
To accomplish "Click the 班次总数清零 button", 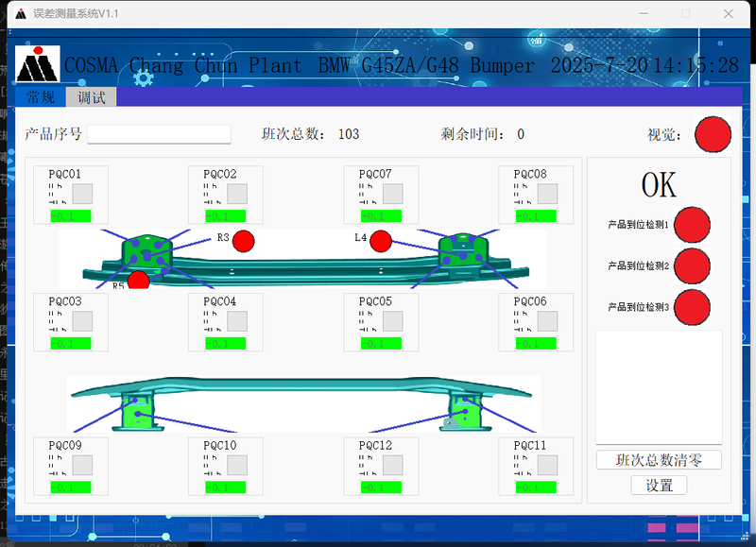I will coord(659,460).
